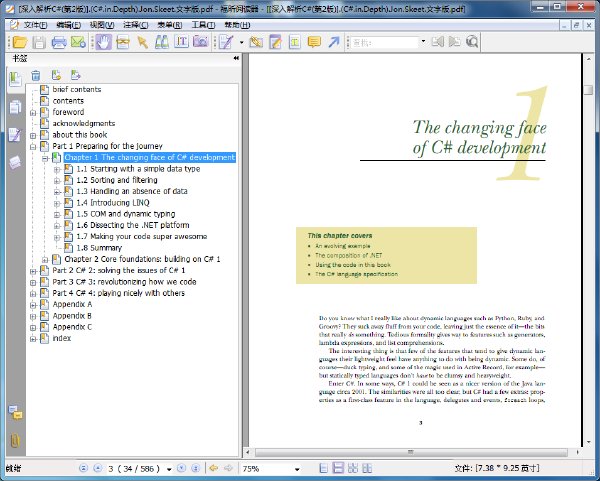Image resolution: width=600 pixels, height=481 pixels.
Task: Jump to bookmark 'brief contents'
Action: (77, 90)
